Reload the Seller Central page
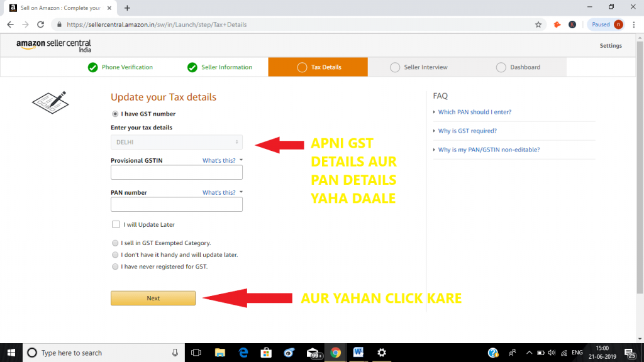 (41, 25)
